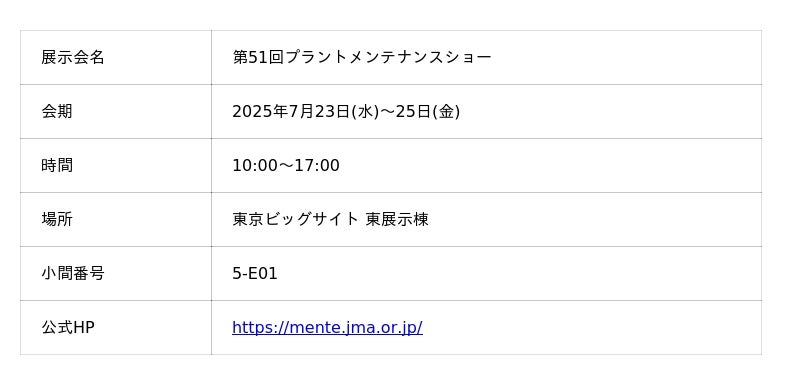
Task: Open the https://mente.jma.or.jp/ link
Action: (x=327, y=327)
